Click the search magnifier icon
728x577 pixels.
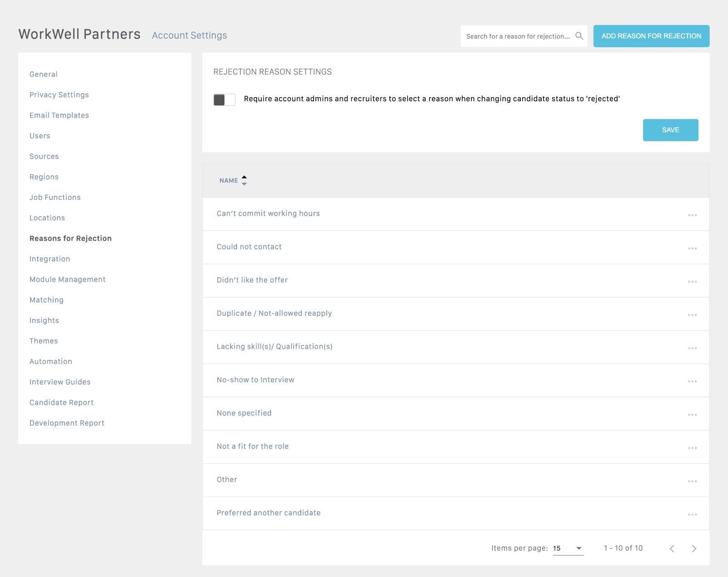[x=579, y=36]
